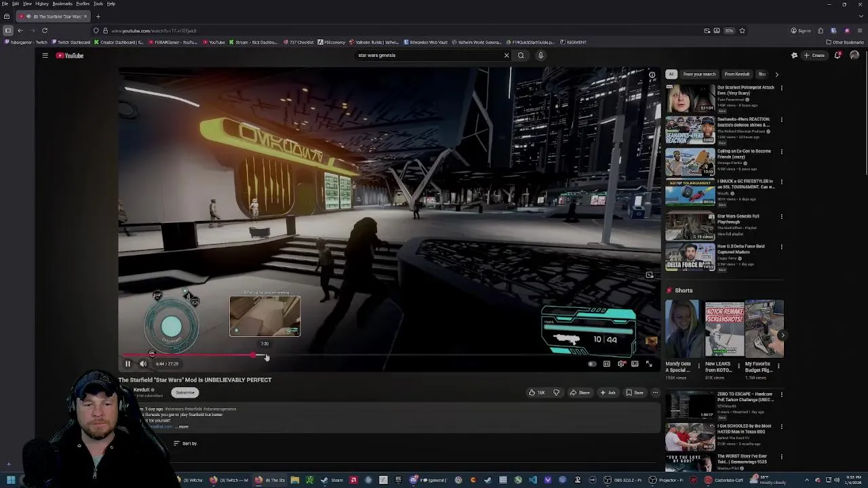Open more actions ellipsis beside Save

(x=655, y=392)
